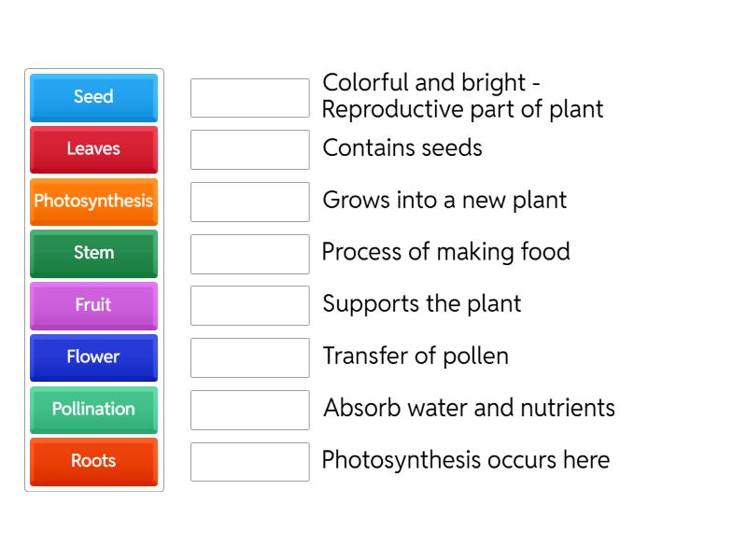Click answer box beside 'Colorful and bright'
The width and height of the screenshot is (747, 560).
tap(249, 98)
